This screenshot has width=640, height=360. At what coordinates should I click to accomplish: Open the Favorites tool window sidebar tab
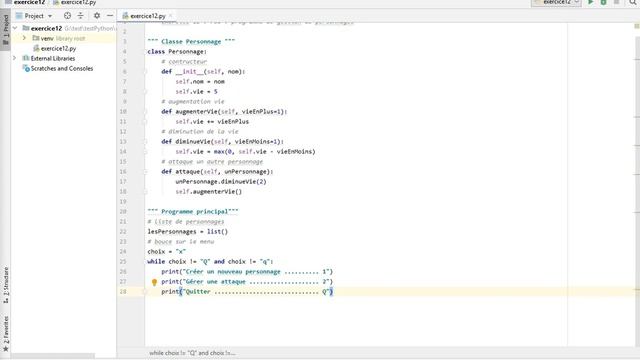6,333
